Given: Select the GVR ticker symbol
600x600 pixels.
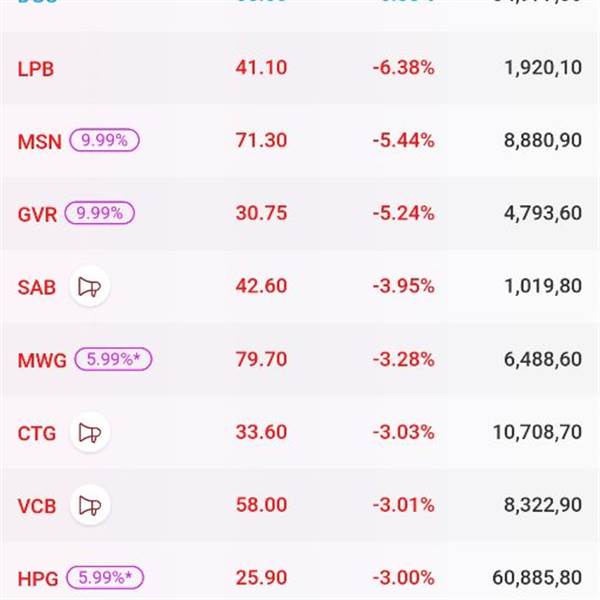Looking at the screenshot, I should tap(38, 214).
